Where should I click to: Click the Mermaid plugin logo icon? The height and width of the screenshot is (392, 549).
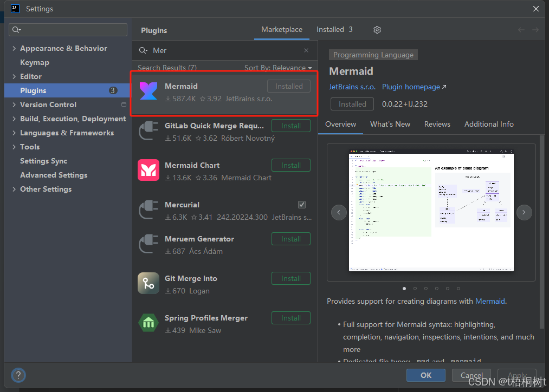tap(148, 91)
